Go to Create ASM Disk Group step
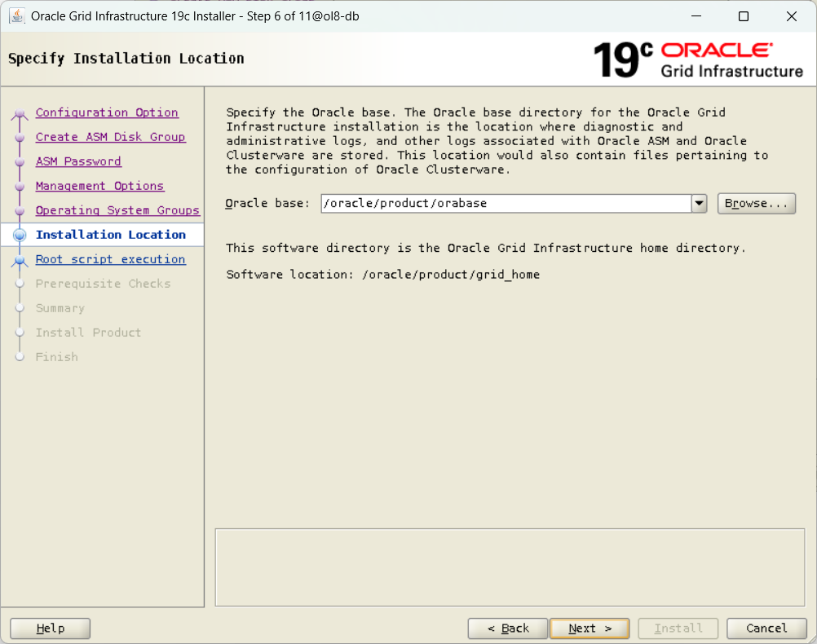817x644 pixels. pos(110,137)
